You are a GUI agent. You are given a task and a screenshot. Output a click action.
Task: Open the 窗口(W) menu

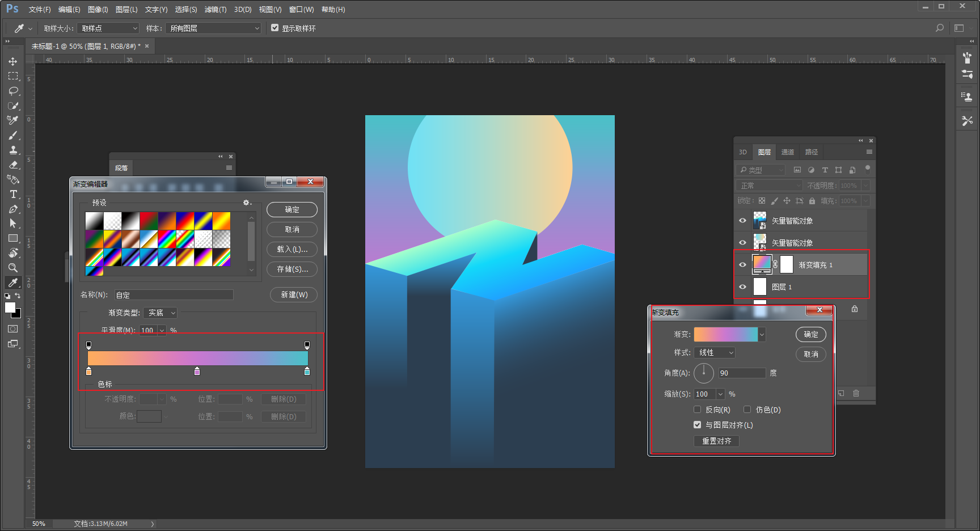(301, 10)
